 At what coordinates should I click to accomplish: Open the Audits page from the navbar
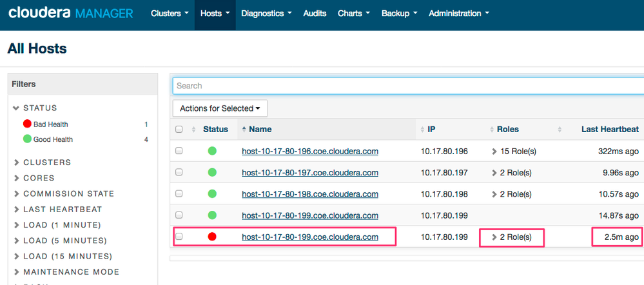(x=315, y=13)
